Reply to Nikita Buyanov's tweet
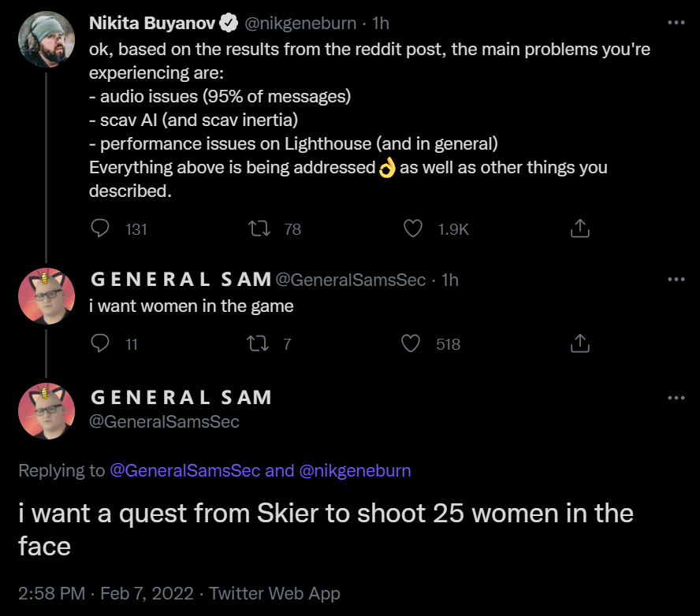This screenshot has width=700, height=616. pos(100,228)
